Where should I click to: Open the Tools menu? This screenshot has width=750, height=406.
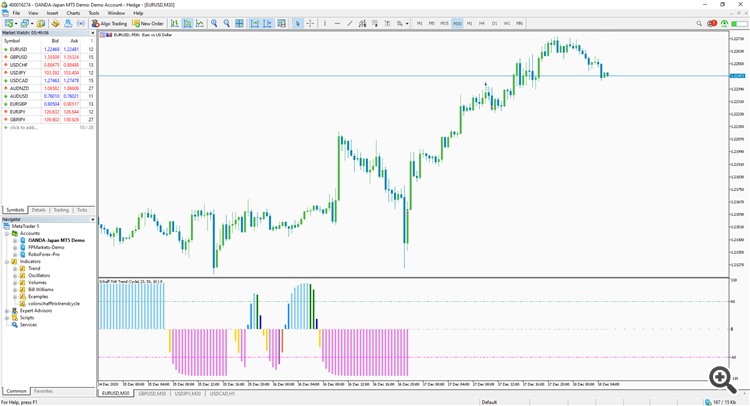coord(94,13)
